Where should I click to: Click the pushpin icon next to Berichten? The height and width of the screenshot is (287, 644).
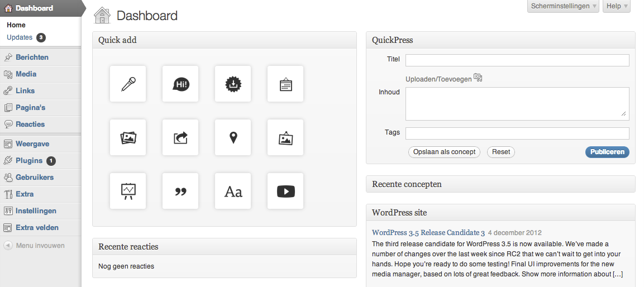point(8,58)
